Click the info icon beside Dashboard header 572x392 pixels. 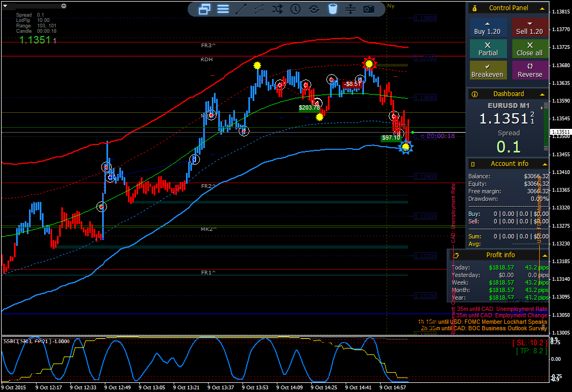tap(475, 95)
